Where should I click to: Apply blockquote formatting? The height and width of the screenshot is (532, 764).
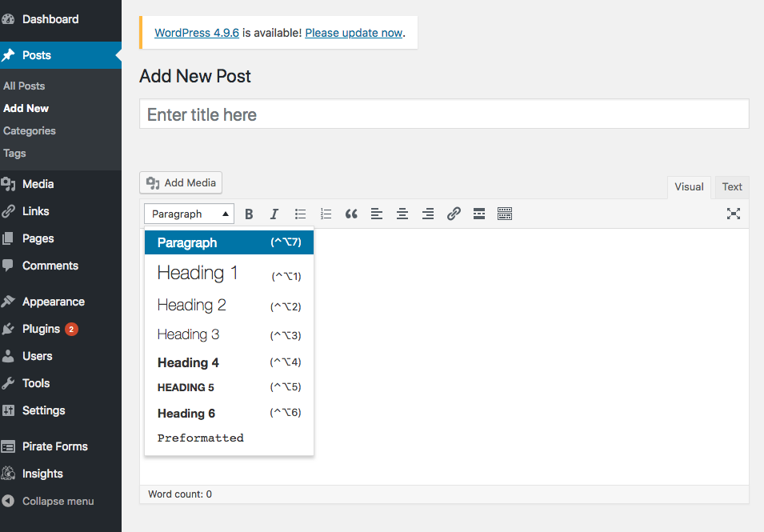pos(351,214)
